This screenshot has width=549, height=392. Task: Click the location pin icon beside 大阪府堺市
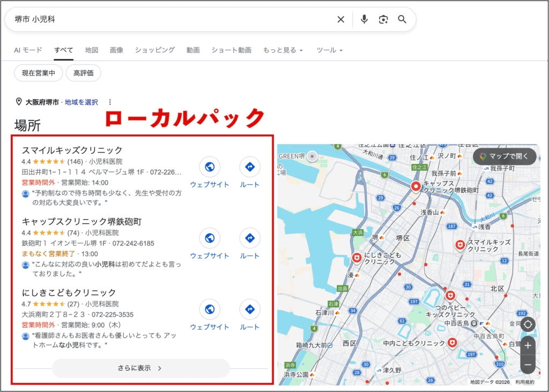[x=19, y=102]
